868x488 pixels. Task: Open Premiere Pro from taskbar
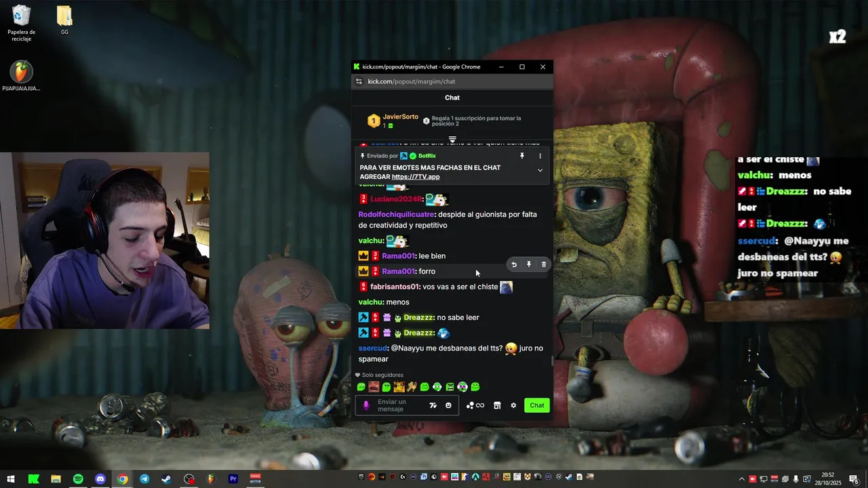click(x=233, y=479)
